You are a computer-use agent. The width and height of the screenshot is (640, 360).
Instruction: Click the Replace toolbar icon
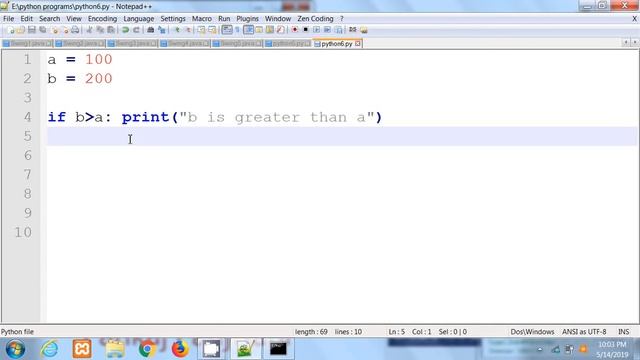162,30
